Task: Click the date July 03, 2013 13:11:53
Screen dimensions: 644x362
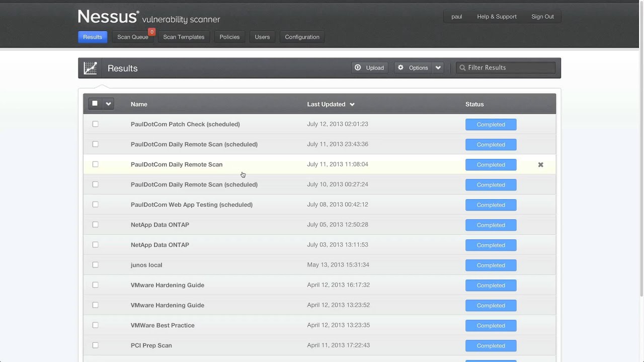Action: click(338, 244)
